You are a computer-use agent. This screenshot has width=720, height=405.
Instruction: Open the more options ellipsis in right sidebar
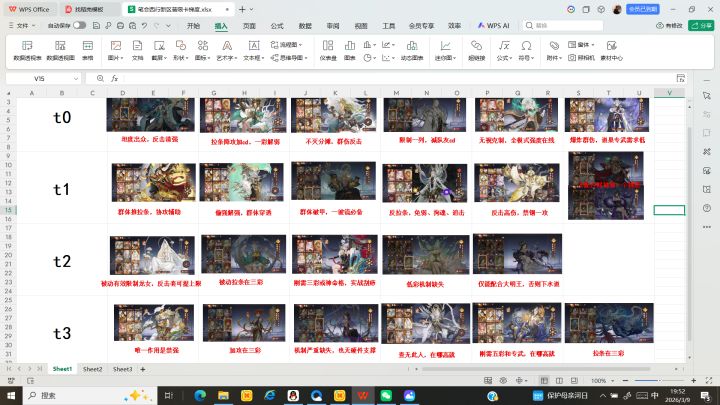click(707, 227)
